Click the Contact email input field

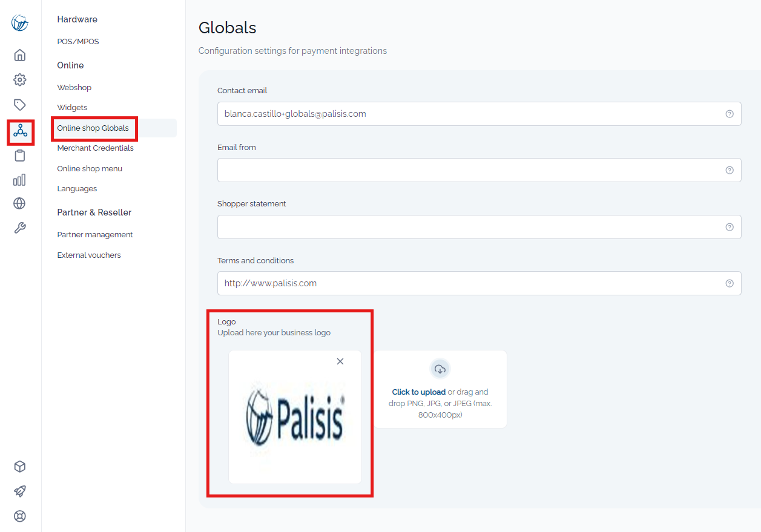coord(479,114)
